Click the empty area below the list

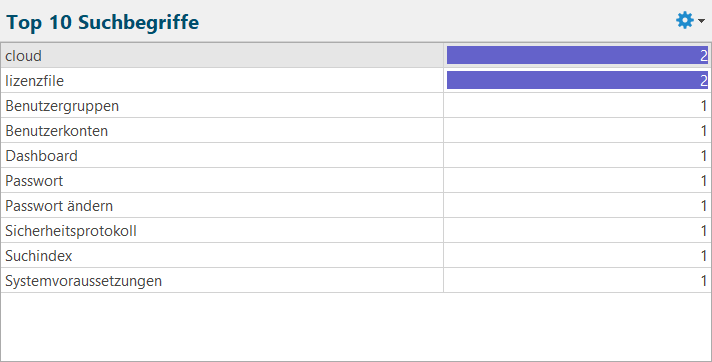tap(356, 327)
